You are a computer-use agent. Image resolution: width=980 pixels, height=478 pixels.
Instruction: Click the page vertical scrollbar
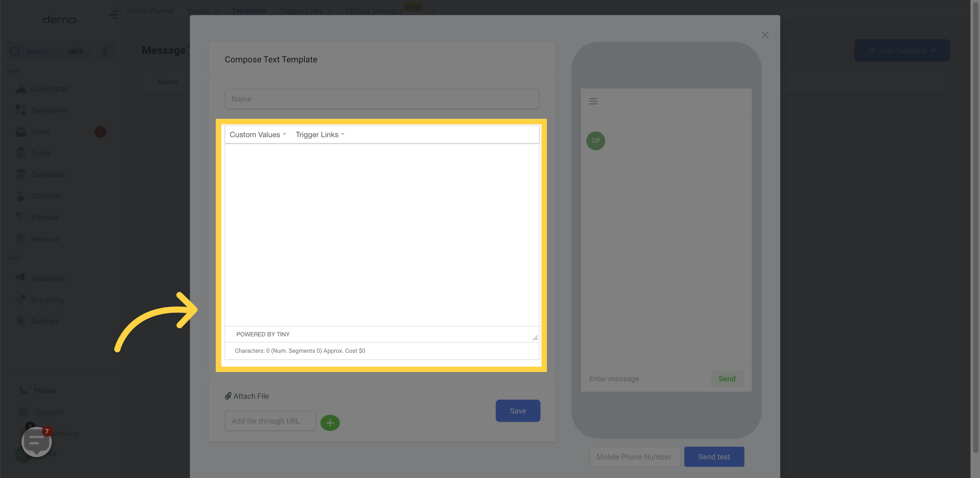[x=975, y=228]
